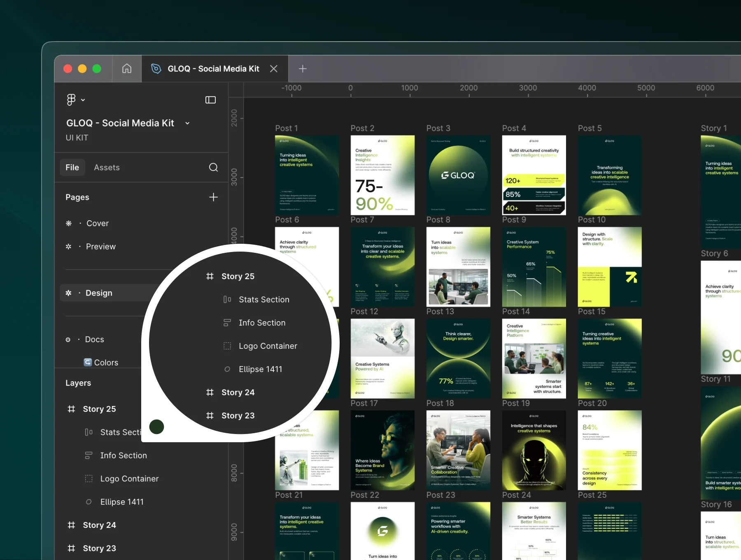741x560 pixels.
Task: Open the Figma main menu logo
Action: pos(71,100)
